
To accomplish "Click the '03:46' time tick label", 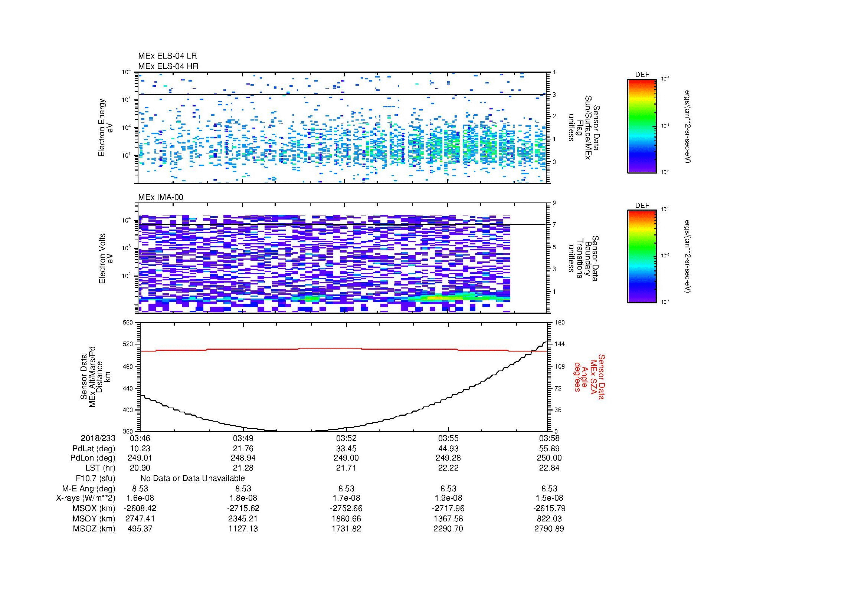I will click(x=140, y=438).
